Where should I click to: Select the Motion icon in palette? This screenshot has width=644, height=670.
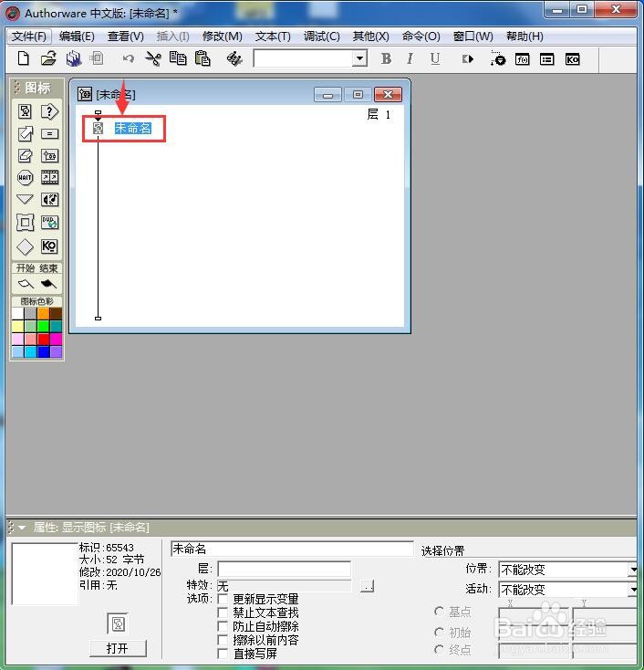[x=25, y=134]
